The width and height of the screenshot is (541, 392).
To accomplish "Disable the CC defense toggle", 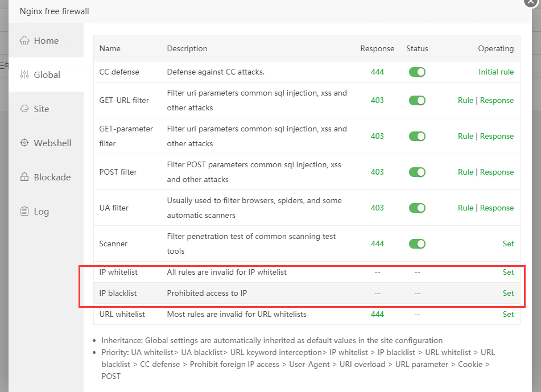I will [417, 72].
